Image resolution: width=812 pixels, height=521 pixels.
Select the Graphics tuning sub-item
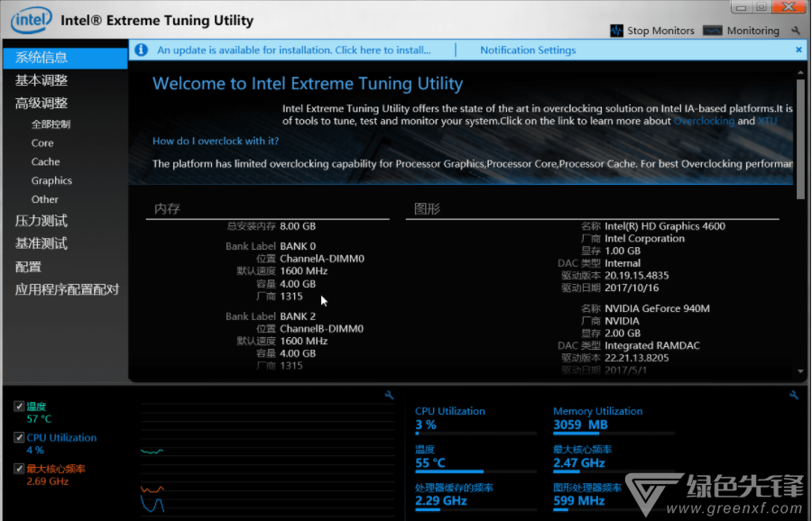(51, 180)
